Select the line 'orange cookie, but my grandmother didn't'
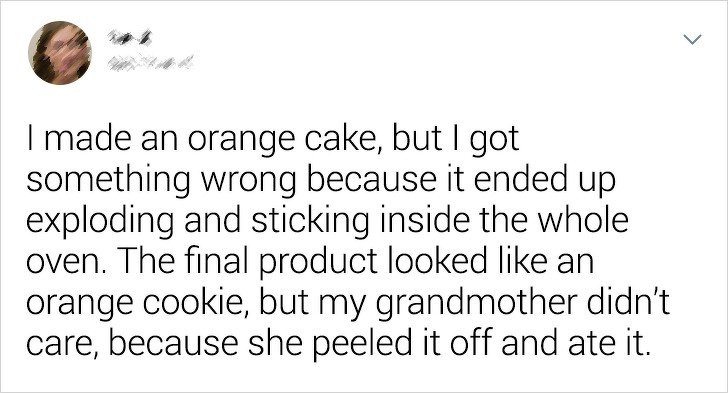The height and width of the screenshot is (393, 728). click(x=348, y=302)
